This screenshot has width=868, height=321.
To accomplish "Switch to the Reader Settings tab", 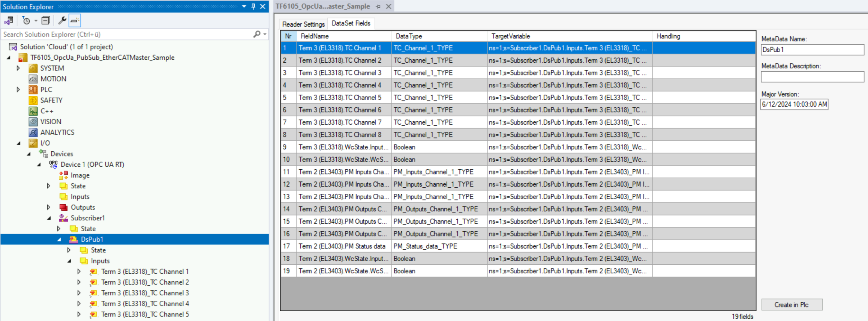I will pyautogui.click(x=303, y=24).
